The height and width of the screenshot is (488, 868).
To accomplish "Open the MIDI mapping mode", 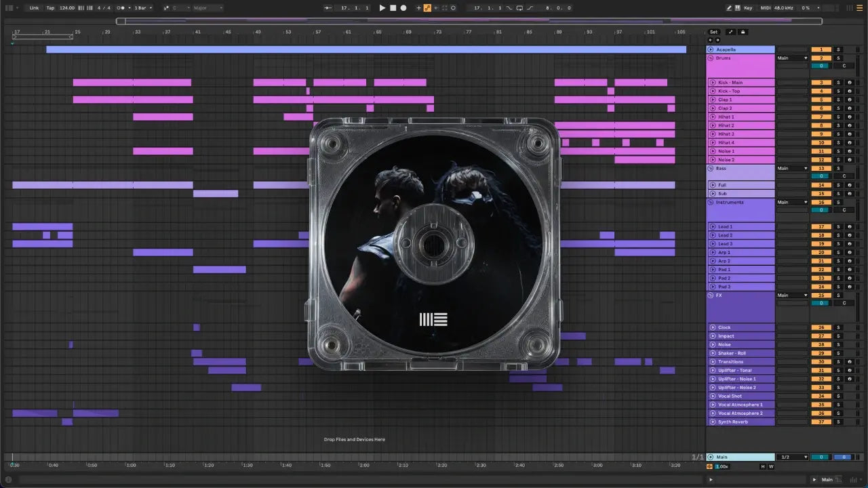I will pos(766,8).
